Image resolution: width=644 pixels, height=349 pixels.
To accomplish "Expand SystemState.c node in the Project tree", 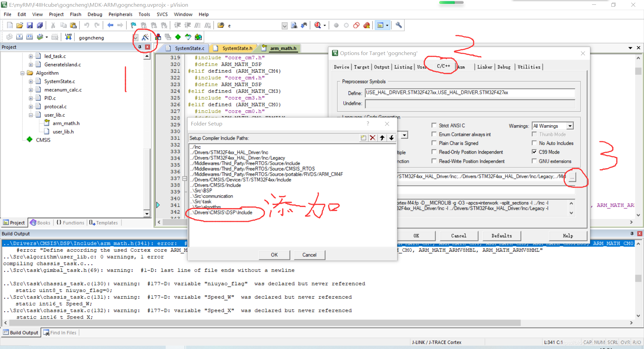I will pyautogui.click(x=31, y=81).
